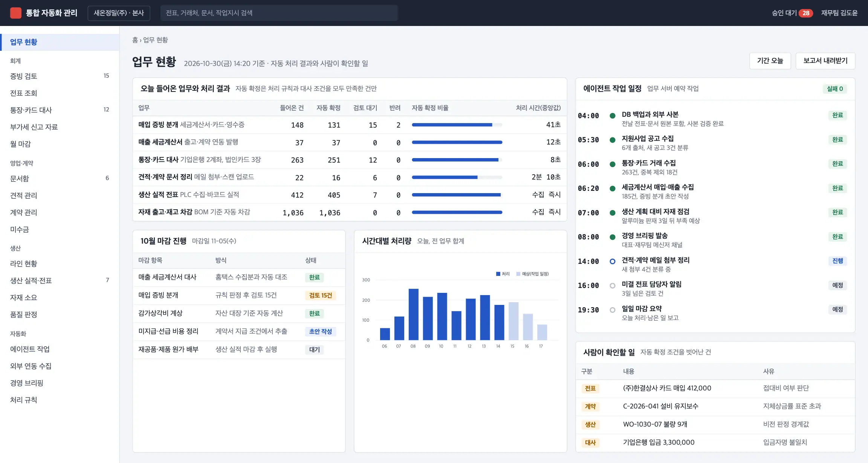Click the red app logo square
This screenshot has width=868, height=463.
pos(15,13)
